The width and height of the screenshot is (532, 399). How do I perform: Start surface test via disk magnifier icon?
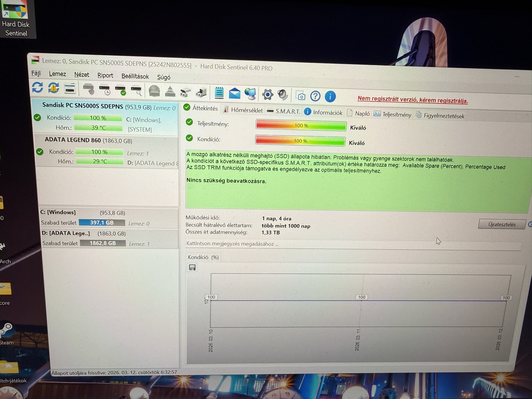(x=136, y=91)
